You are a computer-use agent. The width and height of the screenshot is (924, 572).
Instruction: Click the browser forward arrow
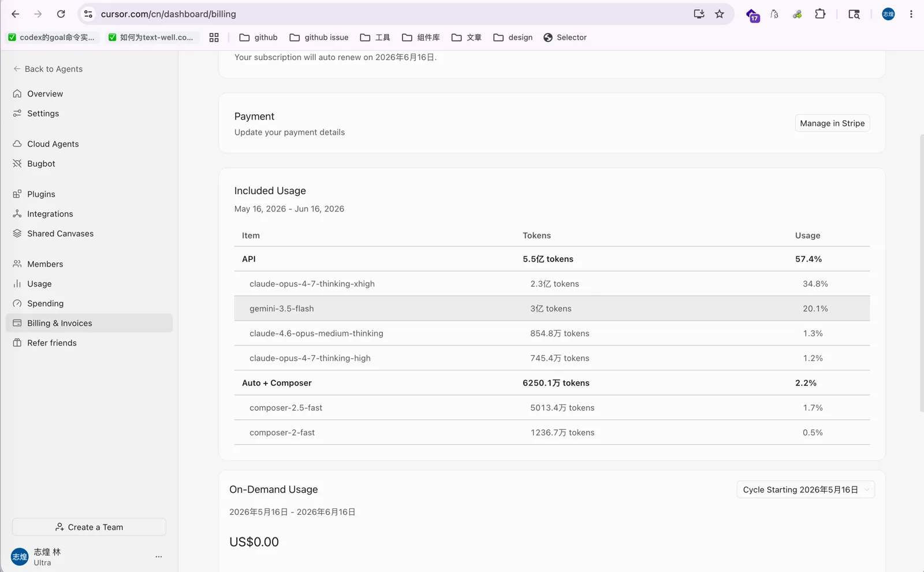(38, 14)
